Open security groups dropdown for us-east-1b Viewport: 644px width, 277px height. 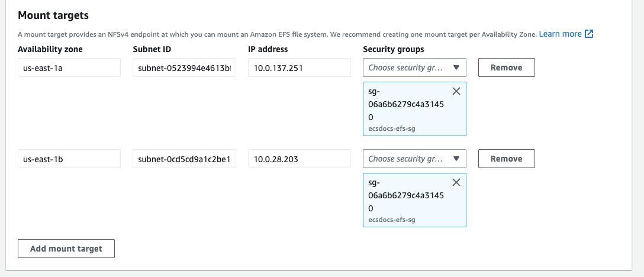point(414,159)
